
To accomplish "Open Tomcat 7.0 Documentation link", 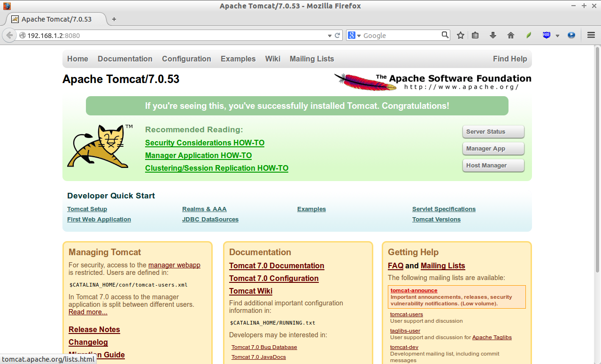I will 277,265.
